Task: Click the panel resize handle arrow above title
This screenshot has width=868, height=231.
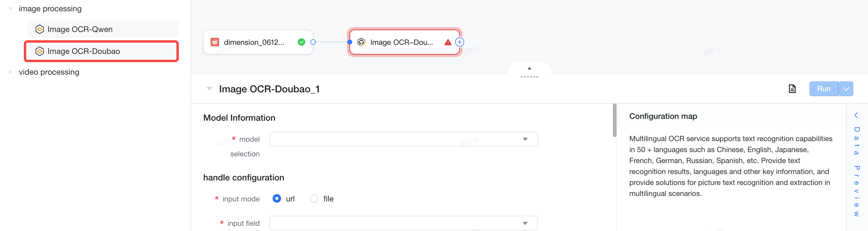Action: [529, 68]
